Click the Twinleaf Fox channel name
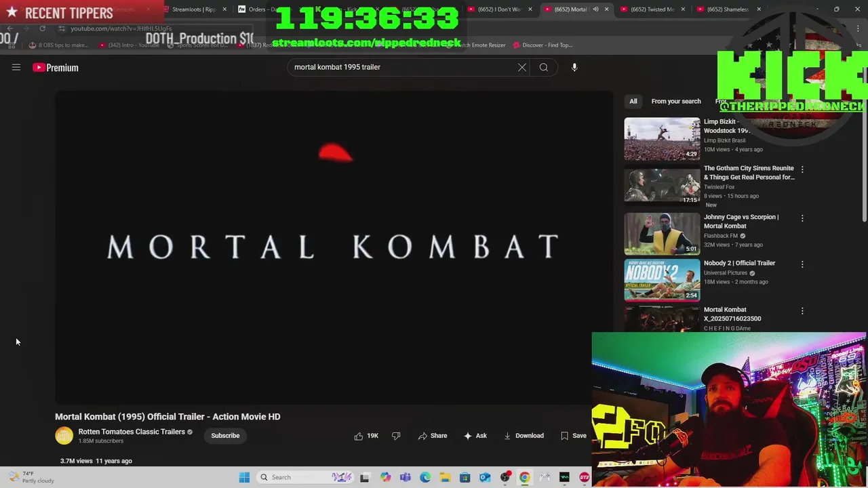 [x=719, y=187]
